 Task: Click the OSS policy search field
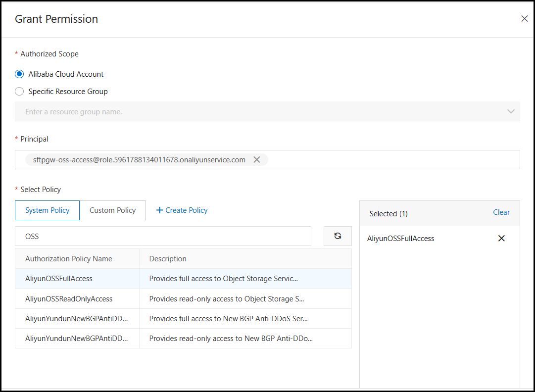coord(163,237)
